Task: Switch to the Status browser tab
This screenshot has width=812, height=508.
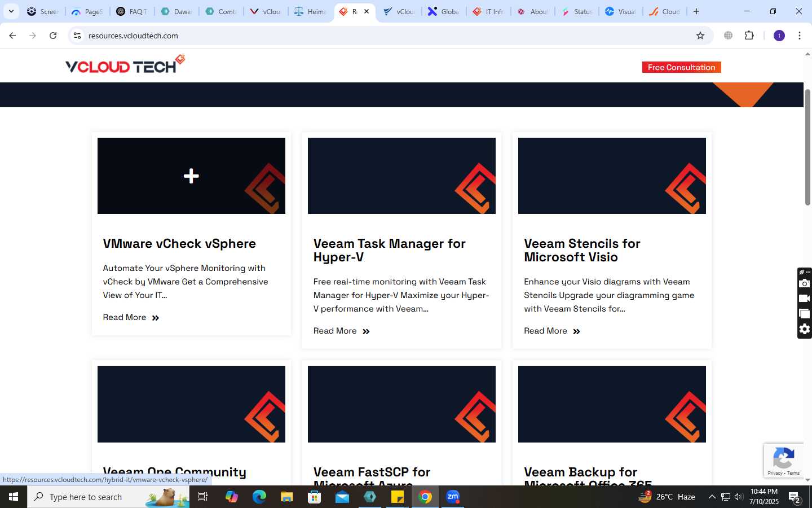Action: [577, 11]
